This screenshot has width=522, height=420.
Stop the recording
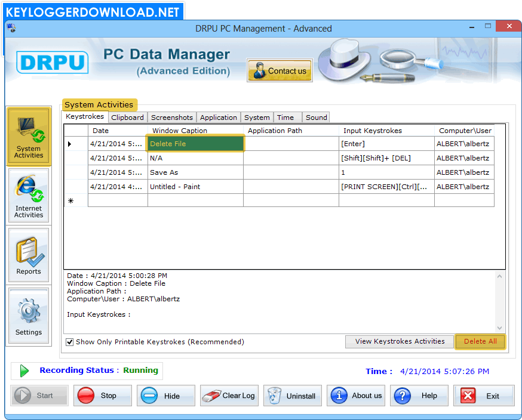(103, 396)
